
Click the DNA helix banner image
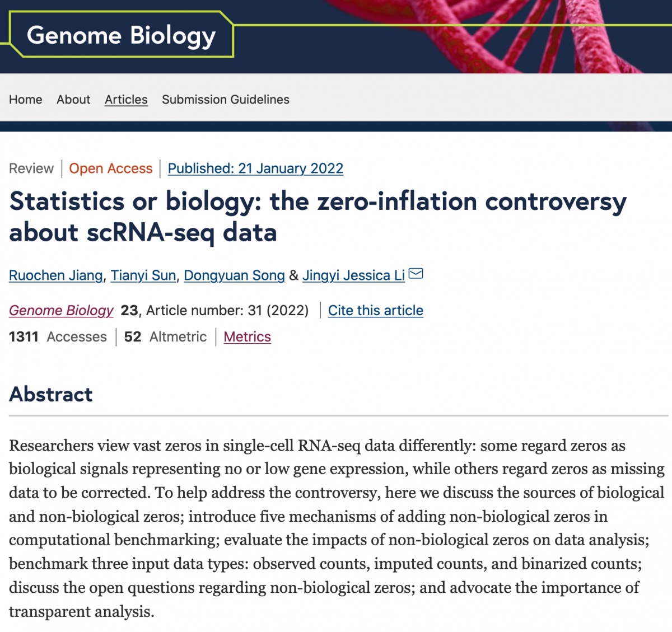coord(498,36)
